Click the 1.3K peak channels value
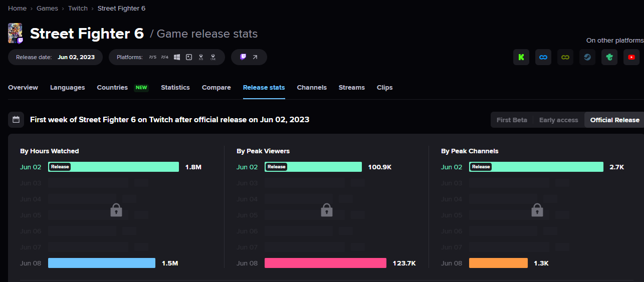Viewport: 644px width, 282px height. (541, 263)
